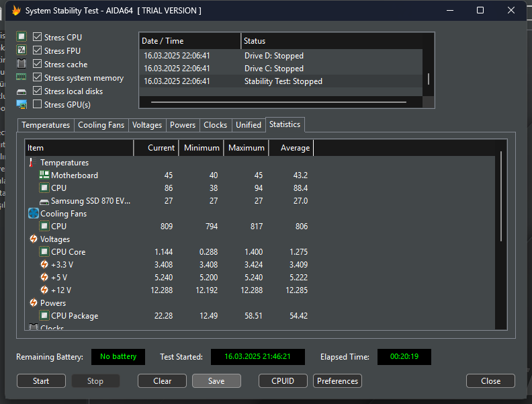Screen dimensions: 532x404
Task: Select 'Stability Test: Stopped' log entry
Action: (281, 81)
